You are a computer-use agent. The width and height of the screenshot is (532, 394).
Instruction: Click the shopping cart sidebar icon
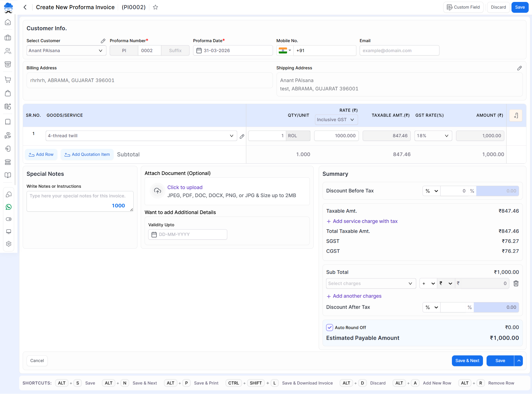(8, 80)
